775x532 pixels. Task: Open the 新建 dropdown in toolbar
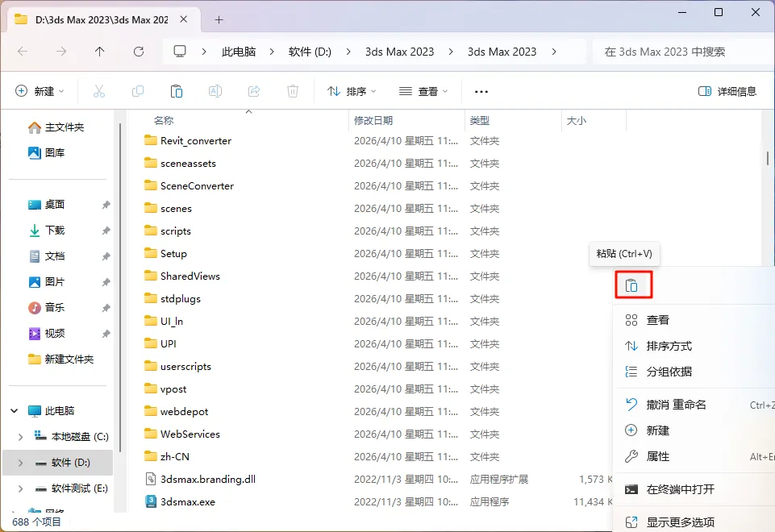tap(40, 91)
